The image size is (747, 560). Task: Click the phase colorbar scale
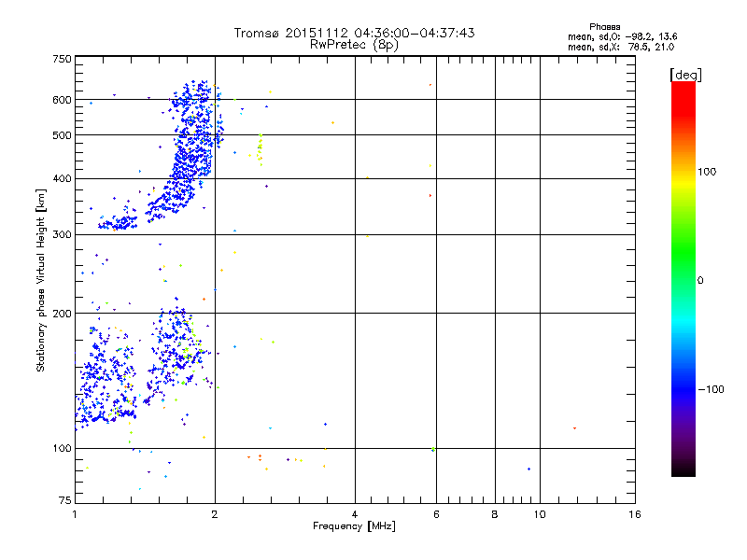[684, 278]
